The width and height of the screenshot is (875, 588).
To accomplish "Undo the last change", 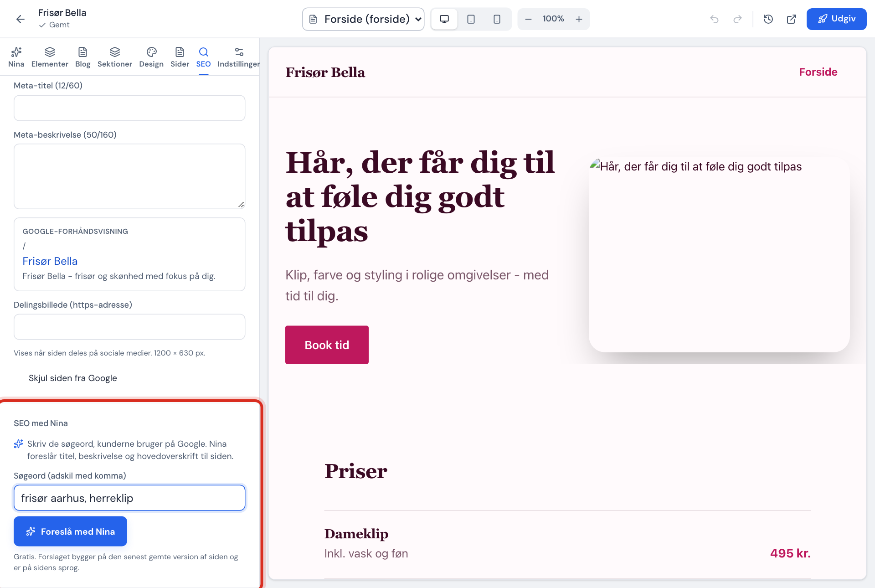I will (714, 19).
